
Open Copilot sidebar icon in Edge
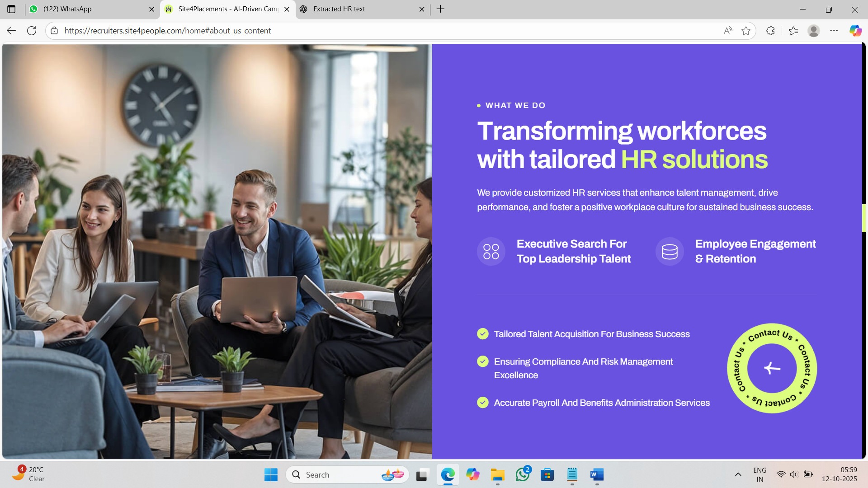coord(855,31)
